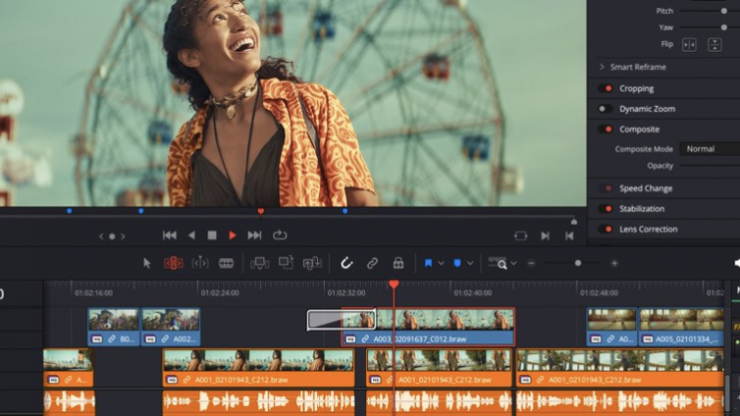Enable the Dynamic Zoom switch
The image size is (740, 416).
(x=605, y=108)
